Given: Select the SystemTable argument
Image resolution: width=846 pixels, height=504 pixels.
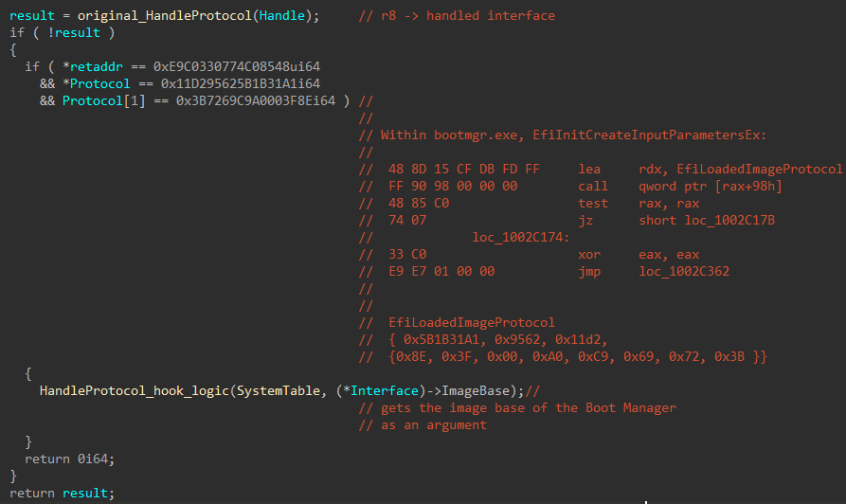Looking at the screenshot, I should pyautogui.click(x=279, y=390).
